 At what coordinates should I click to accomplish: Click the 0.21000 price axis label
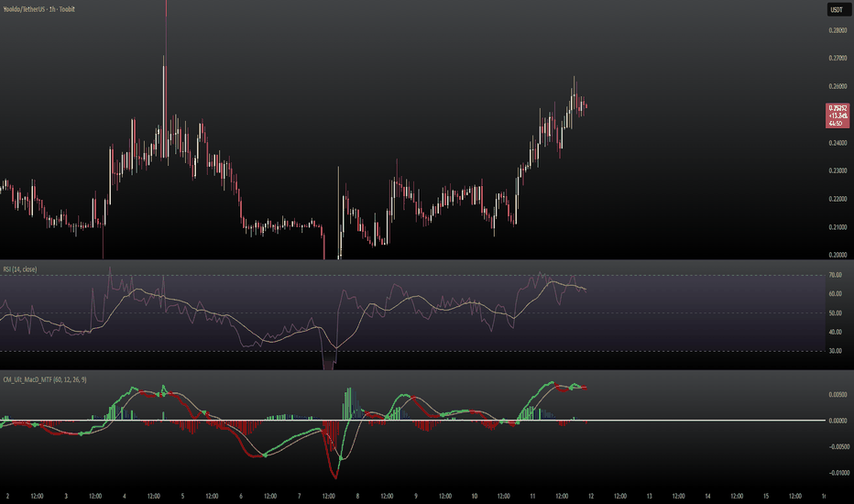pyautogui.click(x=838, y=226)
